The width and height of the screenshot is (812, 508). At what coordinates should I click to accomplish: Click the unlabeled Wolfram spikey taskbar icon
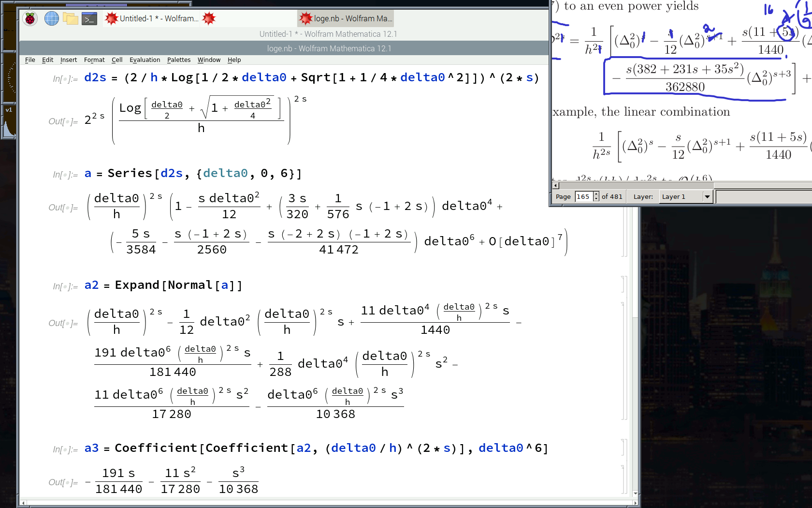[209, 18]
